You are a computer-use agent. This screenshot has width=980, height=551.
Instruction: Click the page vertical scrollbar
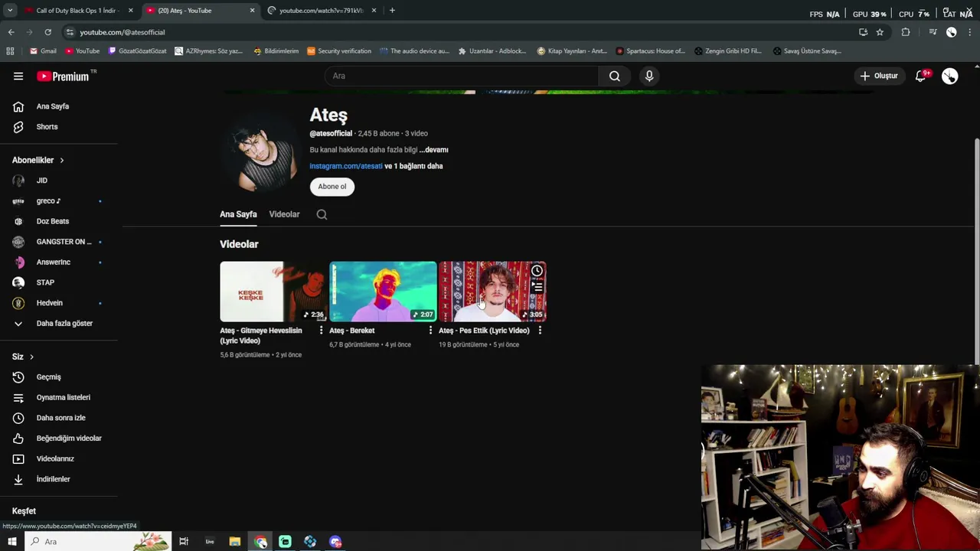click(x=976, y=251)
